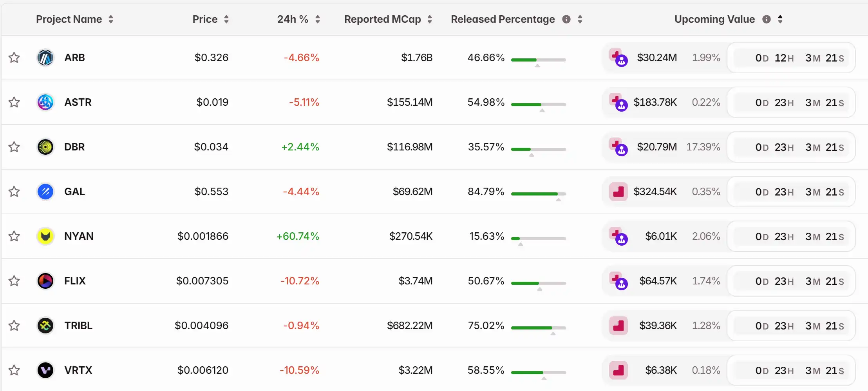868x391 pixels.
Task: Open the VRTX project name link
Action: pos(78,370)
